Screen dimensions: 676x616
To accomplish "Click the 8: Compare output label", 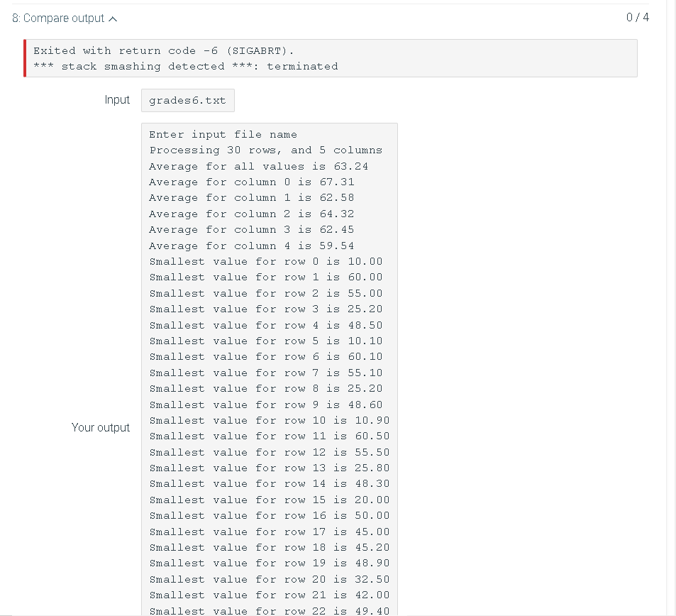I will pos(60,18).
